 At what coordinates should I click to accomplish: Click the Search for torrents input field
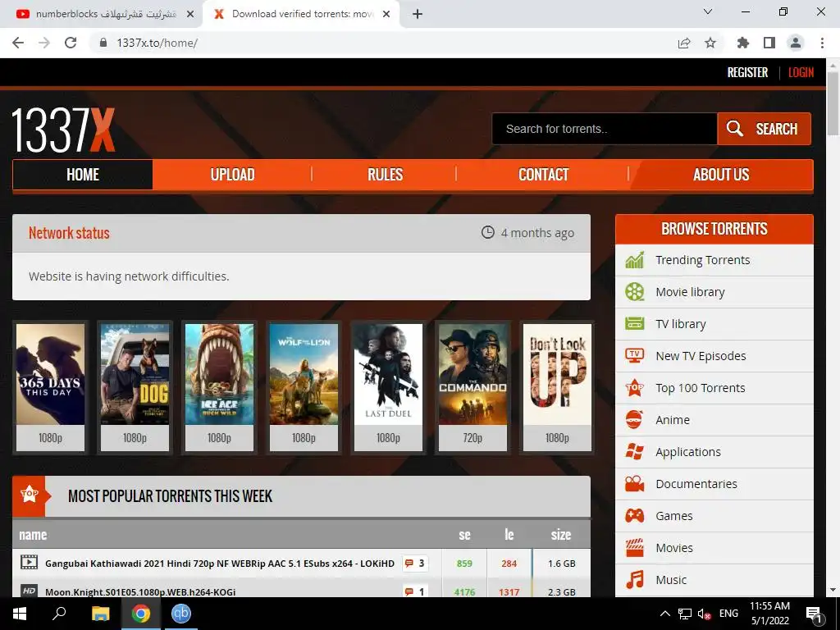(605, 129)
